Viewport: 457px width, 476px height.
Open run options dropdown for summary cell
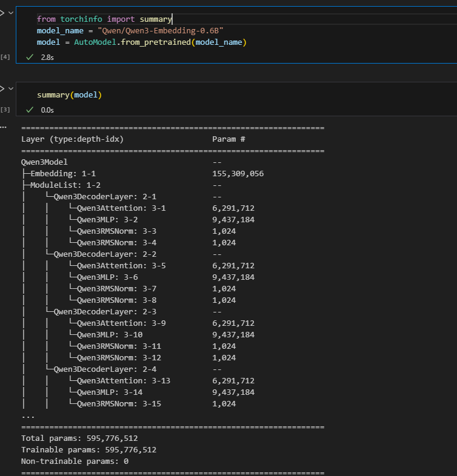click(11, 88)
